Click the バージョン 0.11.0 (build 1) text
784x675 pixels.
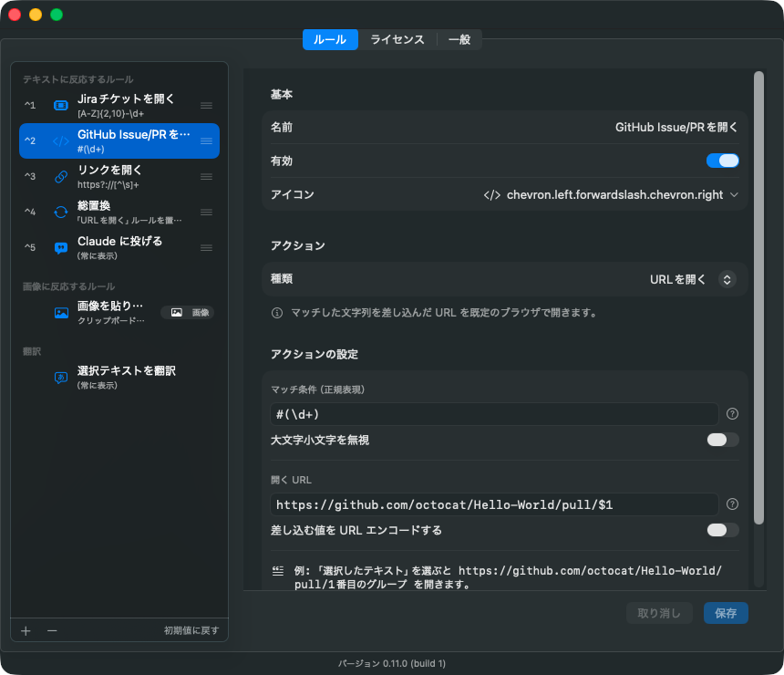[391, 663]
